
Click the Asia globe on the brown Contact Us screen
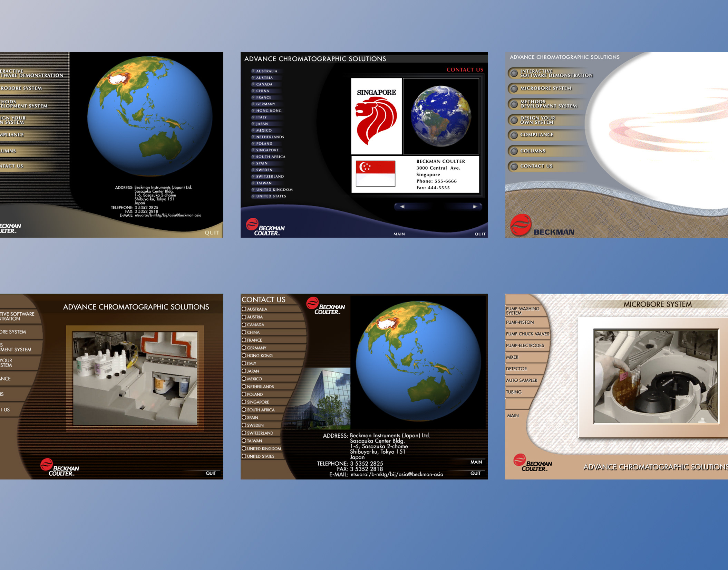click(x=418, y=361)
